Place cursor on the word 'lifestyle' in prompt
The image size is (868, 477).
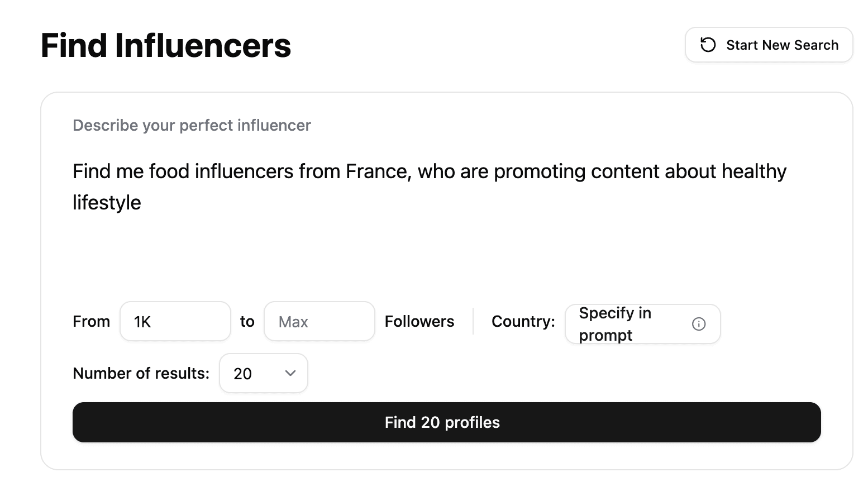pos(107,203)
